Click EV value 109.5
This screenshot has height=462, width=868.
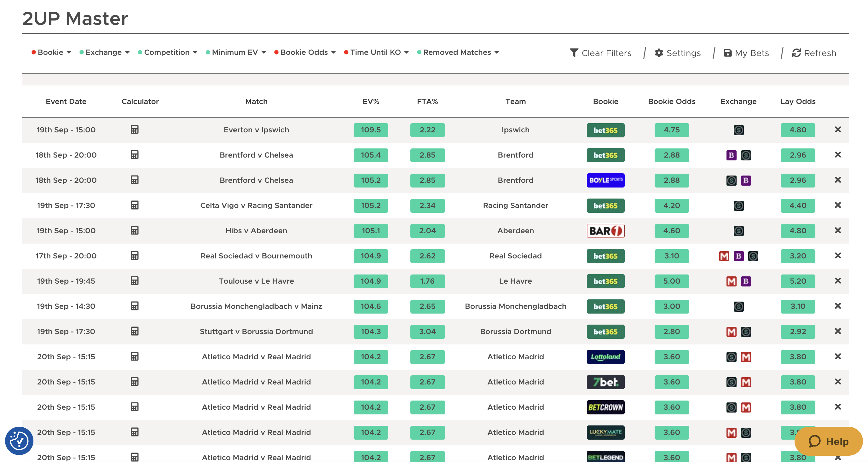tap(371, 130)
